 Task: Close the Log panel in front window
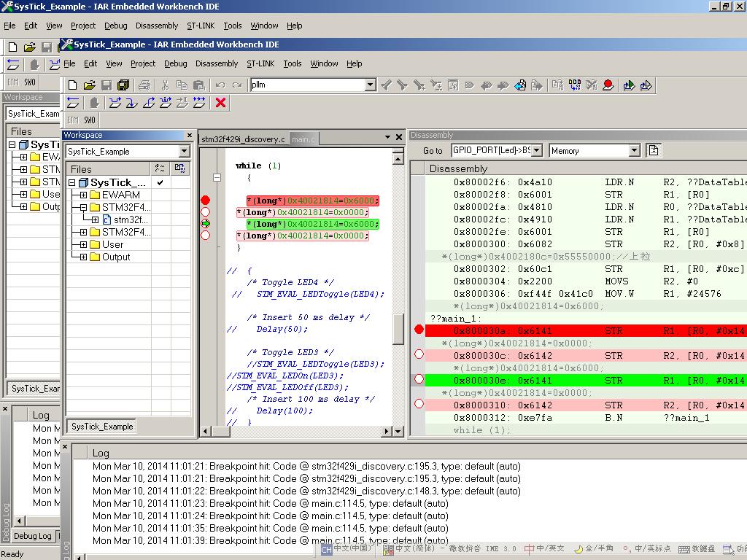tap(65, 447)
